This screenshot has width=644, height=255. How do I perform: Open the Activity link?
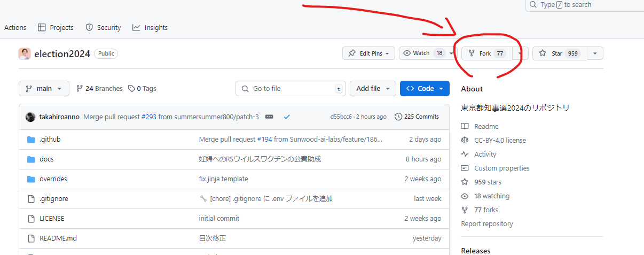(x=485, y=154)
